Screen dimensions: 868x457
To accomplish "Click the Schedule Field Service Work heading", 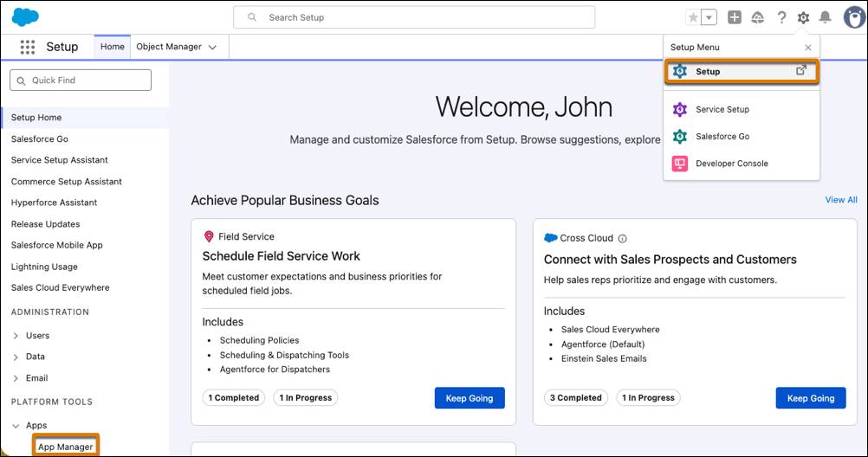I will click(x=282, y=256).
